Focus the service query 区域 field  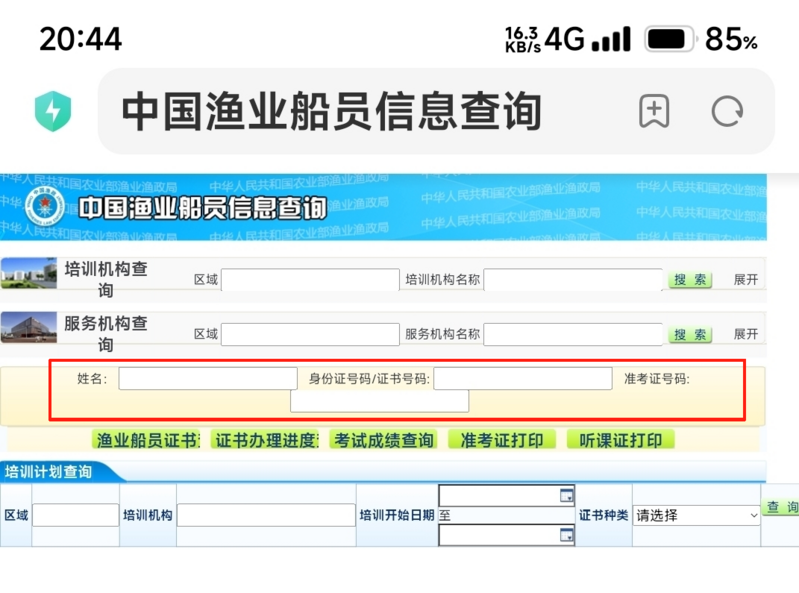tap(310, 334)
